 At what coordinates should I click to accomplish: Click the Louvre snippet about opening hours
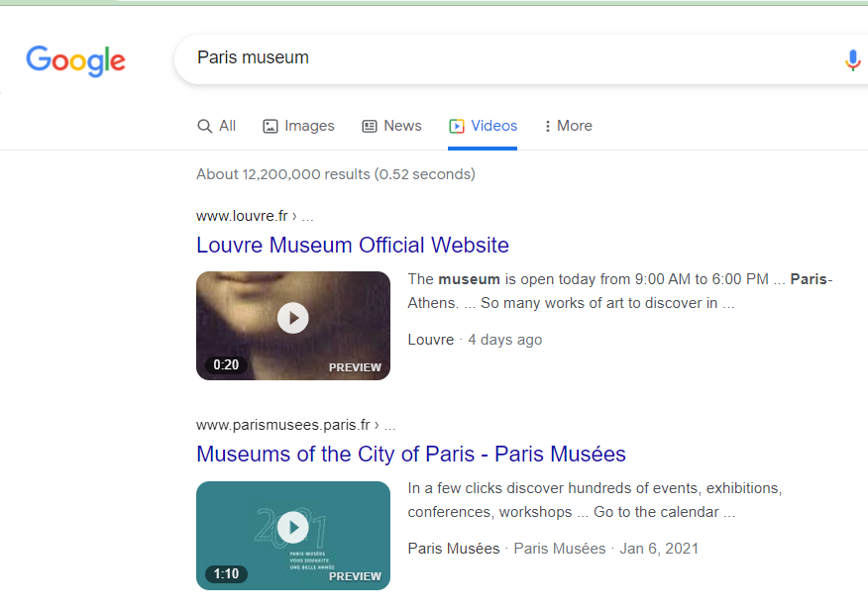(620, 291)
